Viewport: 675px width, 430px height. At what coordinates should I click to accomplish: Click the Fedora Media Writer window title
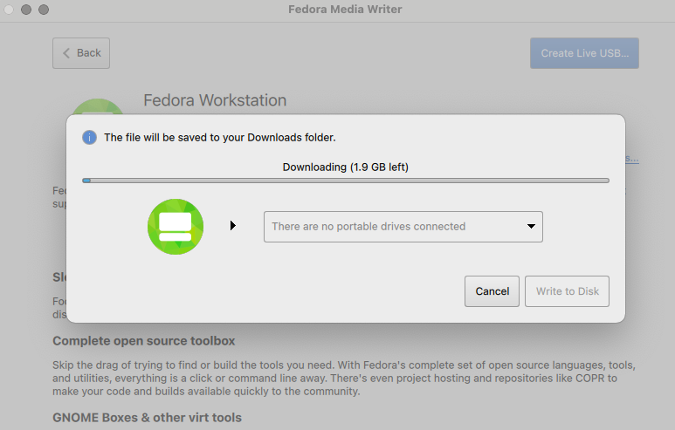337,9
